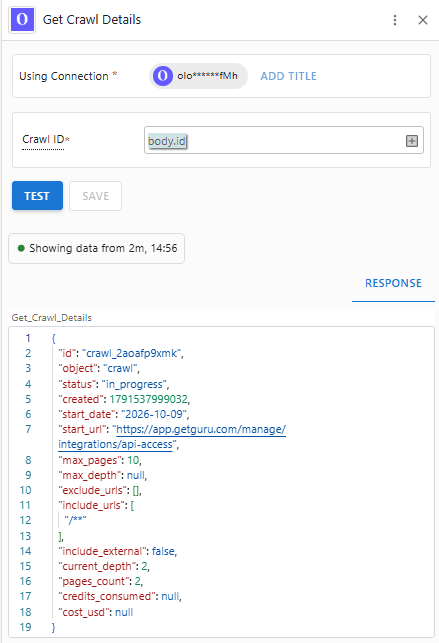439x643 pixels.
Task: Click the connection avatar icon
Action: 163,76
